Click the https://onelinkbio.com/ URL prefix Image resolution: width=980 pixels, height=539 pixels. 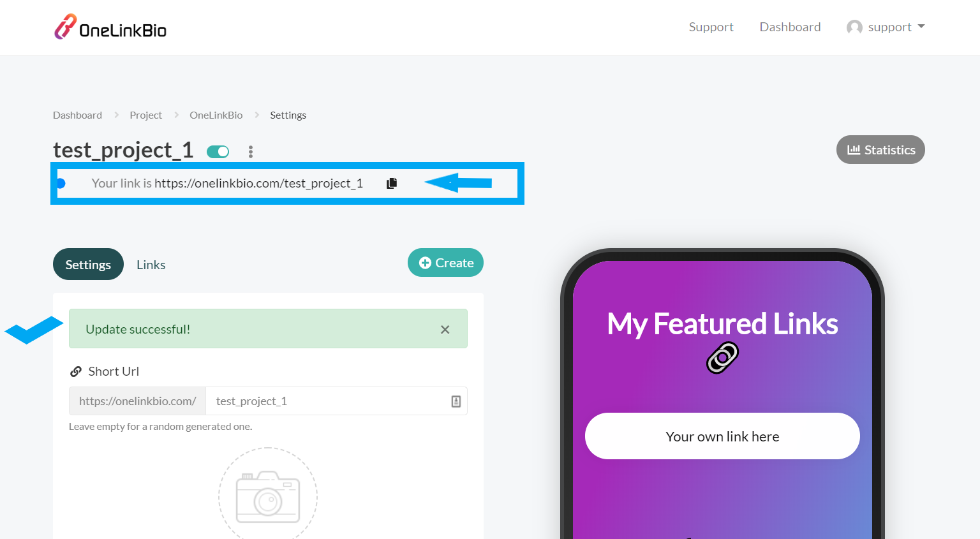(137, 401)
